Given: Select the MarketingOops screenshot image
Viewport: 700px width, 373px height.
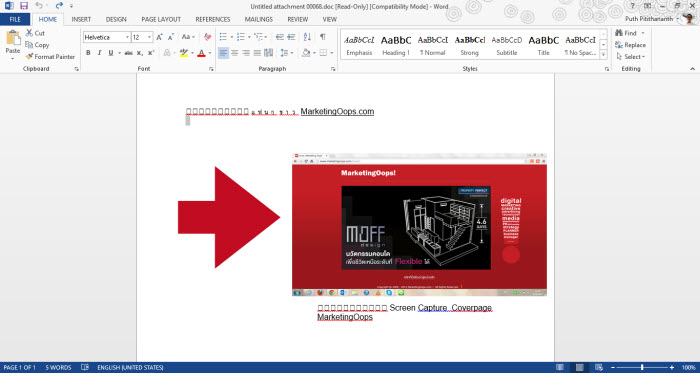Looking at the screenshot, I should click(419, 225).
